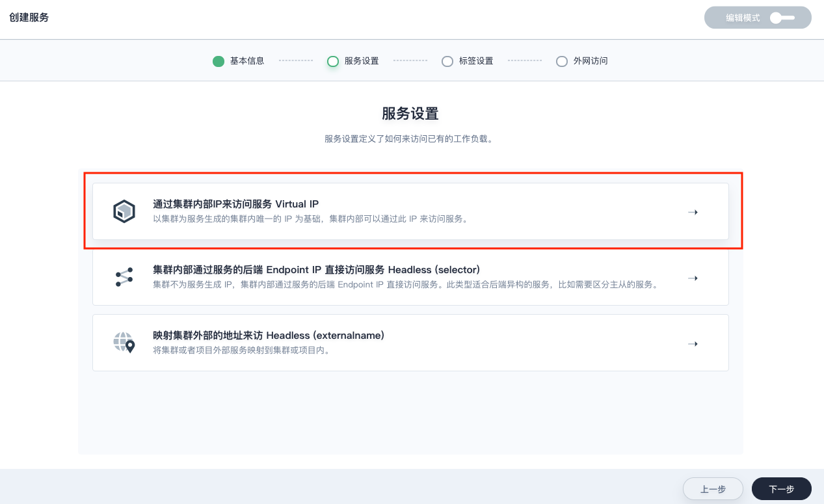Click arrow on the Virtual IP option

click(x=693, y=212)
